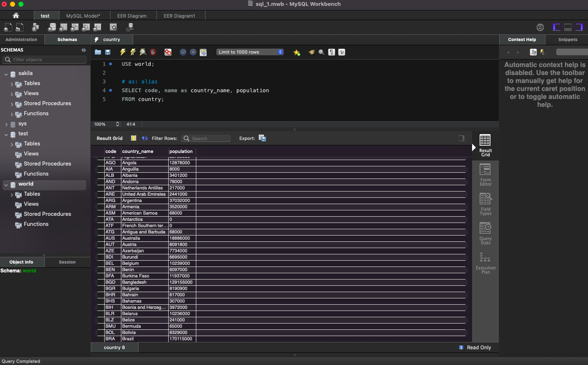Stop query execution red hand icon
588x365 pixels.
[153, 52]
